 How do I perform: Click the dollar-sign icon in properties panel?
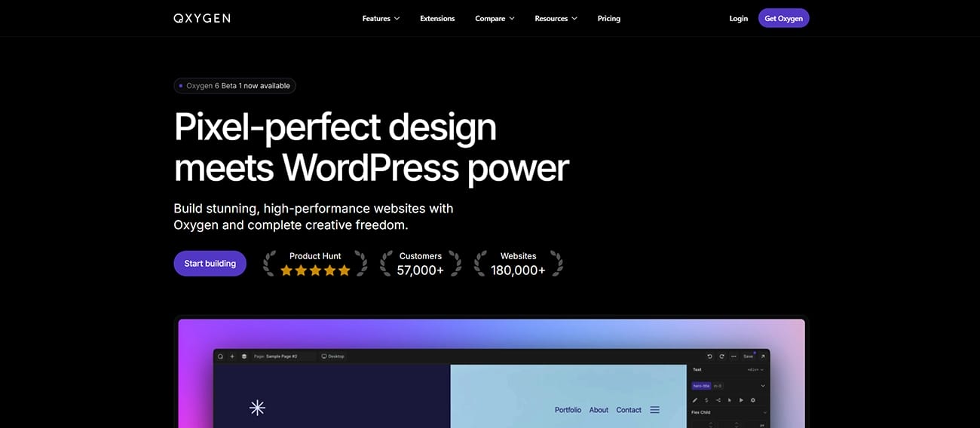pyautogui.click(x=706, y=400)
